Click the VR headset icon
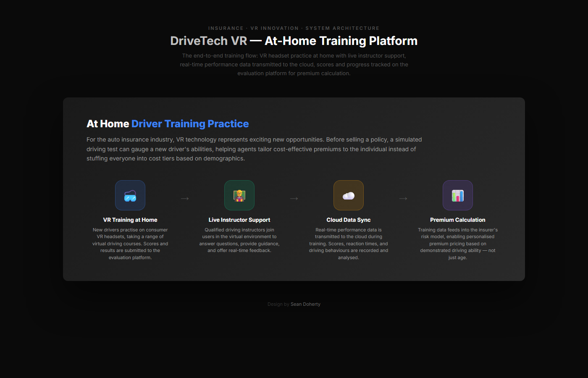This screenshot has width=588, height=378. pos(130,195)
